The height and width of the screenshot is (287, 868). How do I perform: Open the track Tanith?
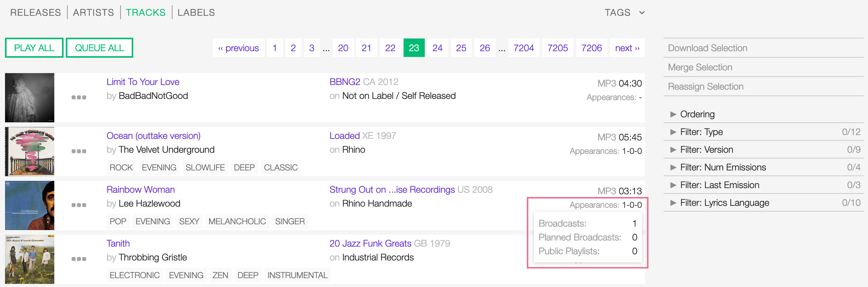118,244
